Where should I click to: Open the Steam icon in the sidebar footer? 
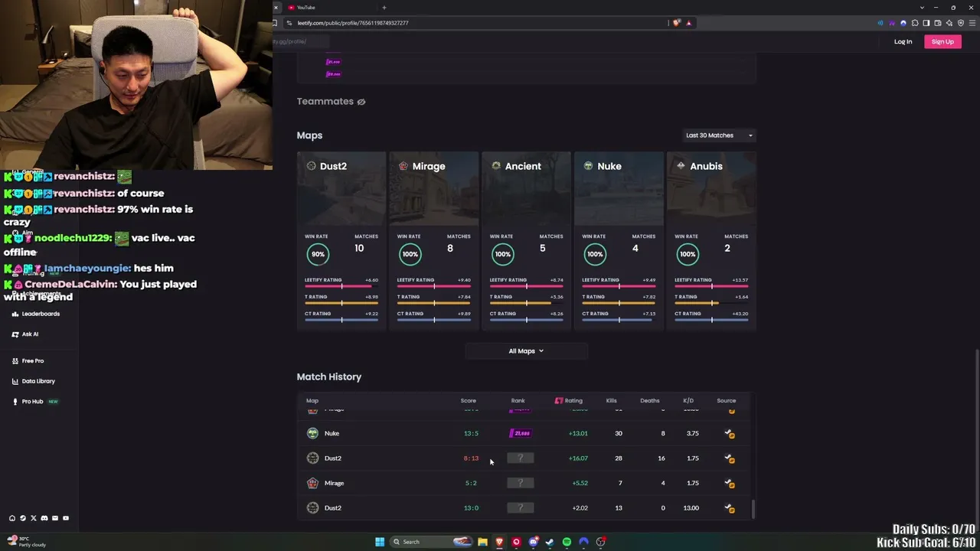point(23,519)
